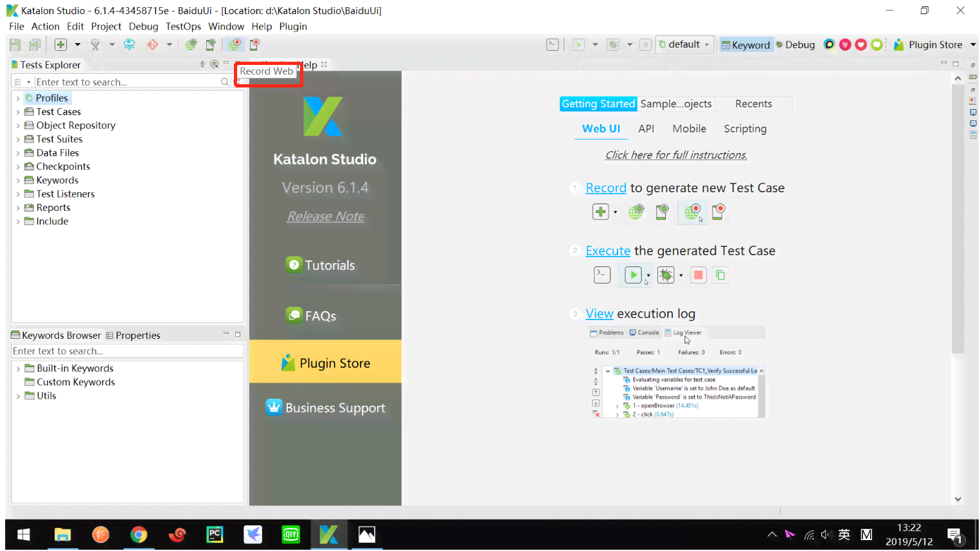Open 'Click here for full instructions' link
Screen dimensions: 980x551
(677, 155)
